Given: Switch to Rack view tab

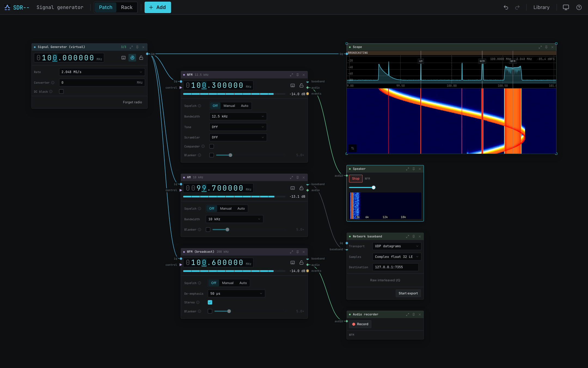Looking at the screenshot, I should tap(127, 7).
